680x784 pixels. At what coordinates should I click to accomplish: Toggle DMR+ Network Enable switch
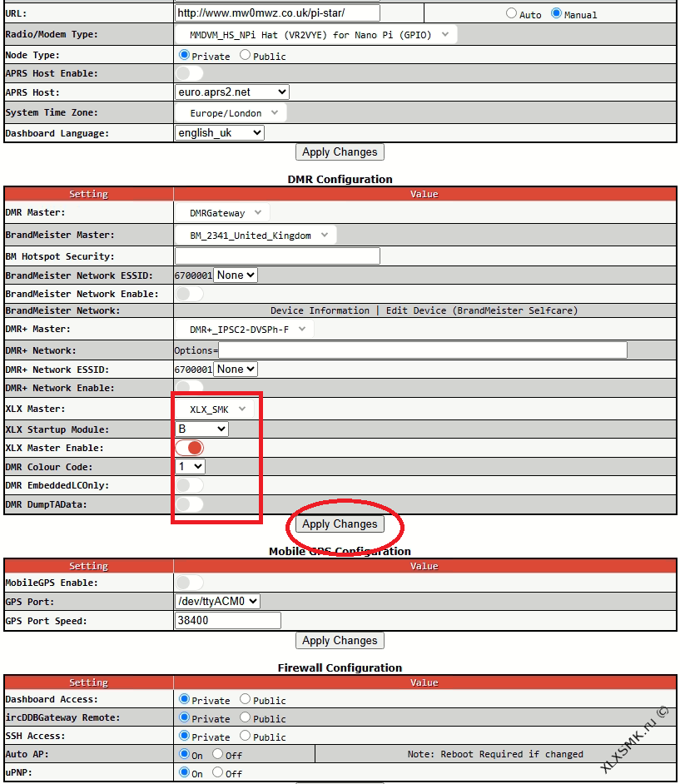click(x=190, y=386)
